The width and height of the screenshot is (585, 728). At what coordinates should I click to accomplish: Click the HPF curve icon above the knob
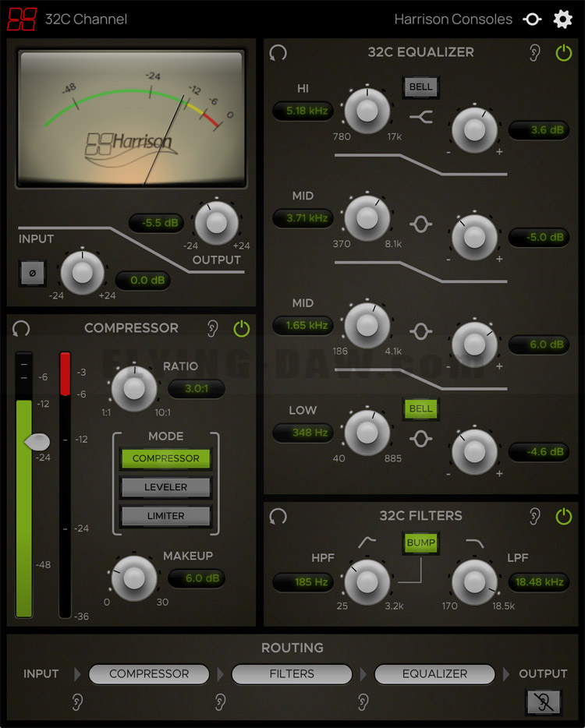click(x=367, y=542)
